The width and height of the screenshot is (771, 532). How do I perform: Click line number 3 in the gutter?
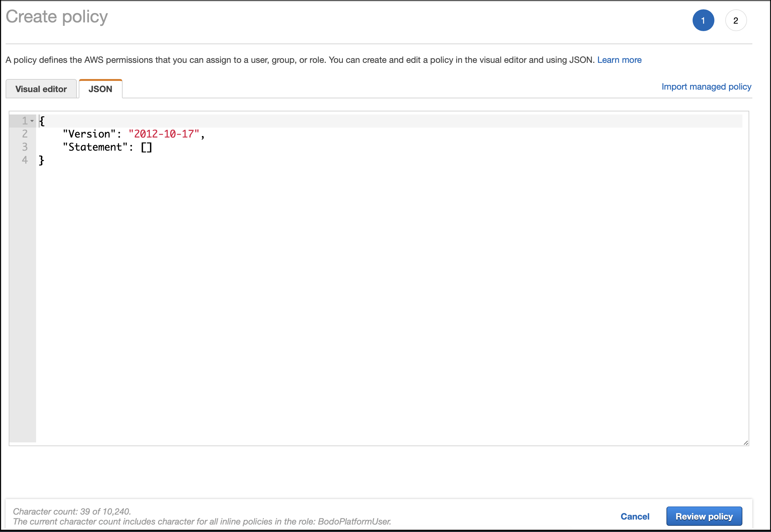click(x=25, y=147)
